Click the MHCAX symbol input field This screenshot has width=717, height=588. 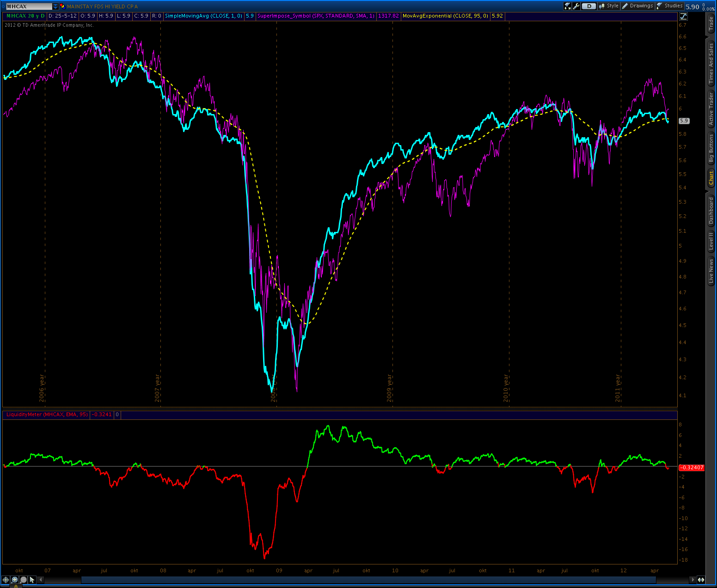coord(29,6)
